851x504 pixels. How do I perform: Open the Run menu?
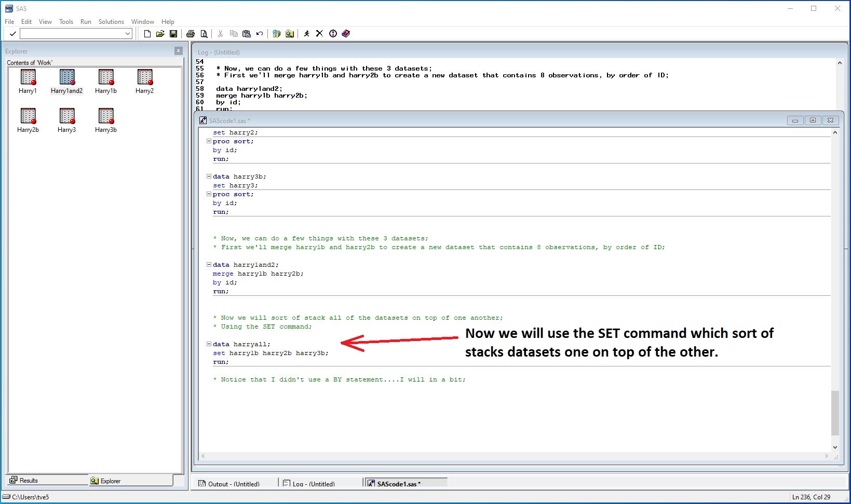pos(86,22)
